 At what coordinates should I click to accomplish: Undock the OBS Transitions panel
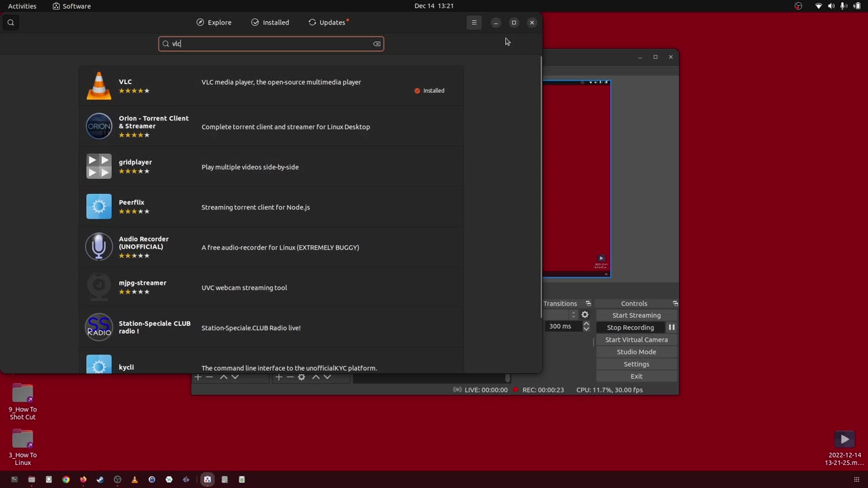[588, 304]
